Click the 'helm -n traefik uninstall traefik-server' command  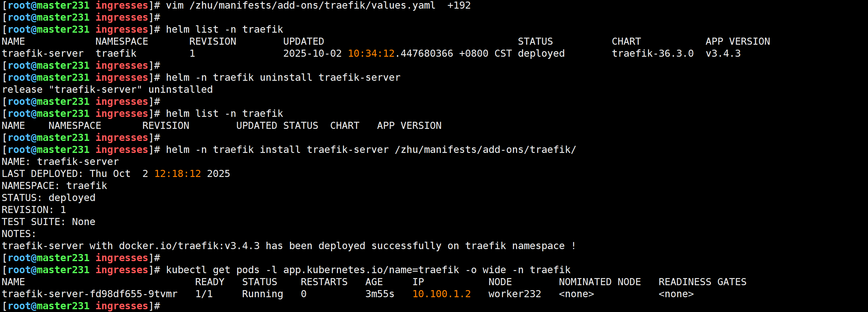pos(283,77)
